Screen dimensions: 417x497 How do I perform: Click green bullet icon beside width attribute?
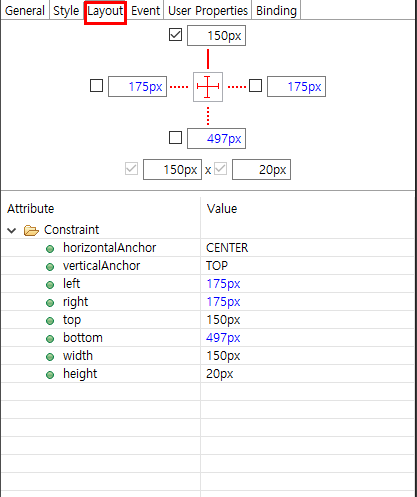click(50, 357)
